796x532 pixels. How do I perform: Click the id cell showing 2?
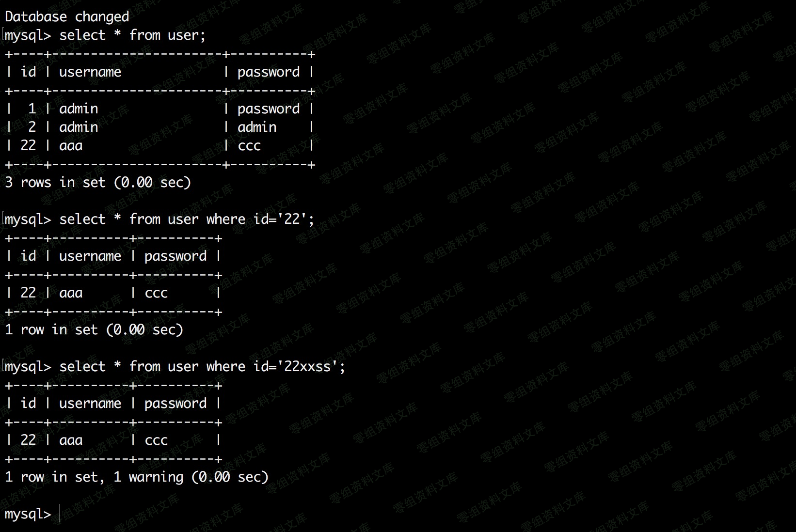pos(32,127)
